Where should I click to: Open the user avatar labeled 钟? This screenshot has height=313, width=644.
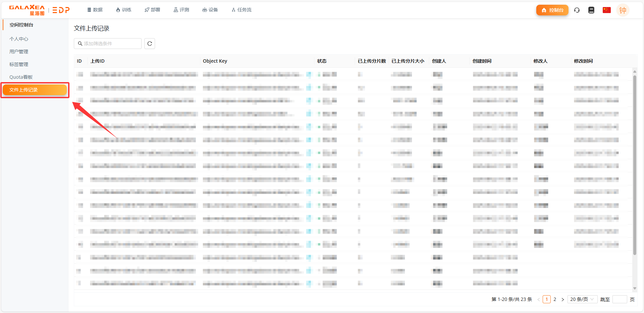click(623, 10)
